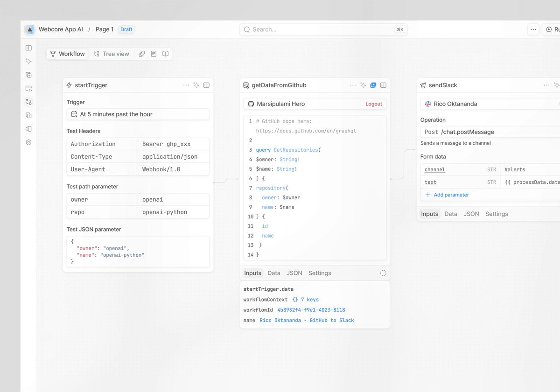Viewport: 560px width, 392px height.
Task: Click the blue play icon on getDataFromGithub node
Action: point(373,85)
